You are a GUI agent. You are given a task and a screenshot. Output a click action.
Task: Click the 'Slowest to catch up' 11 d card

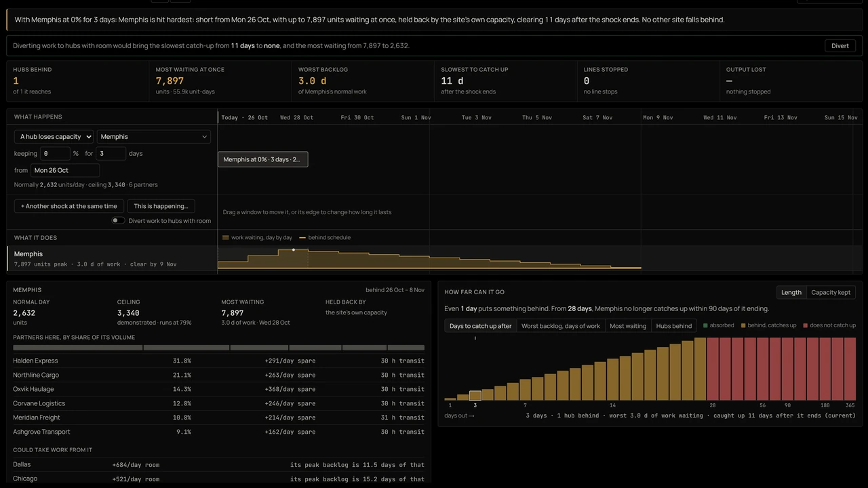pyautogui.click(x=505, y=81)
